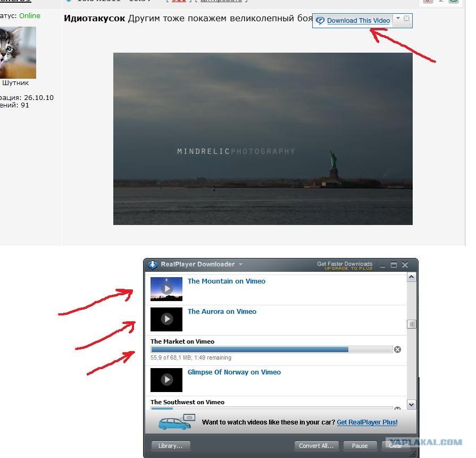
Task: Click Get Faster Downloads upgrade link
Action: (x=345, y=266)
